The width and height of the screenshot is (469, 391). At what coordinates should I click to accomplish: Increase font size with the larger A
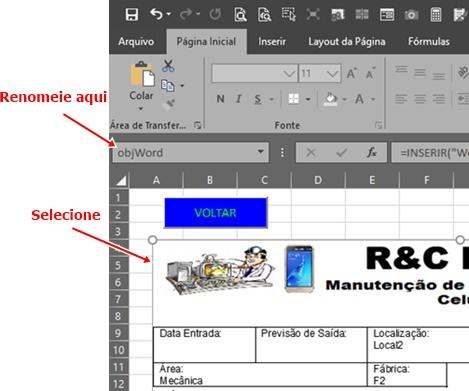351,73
